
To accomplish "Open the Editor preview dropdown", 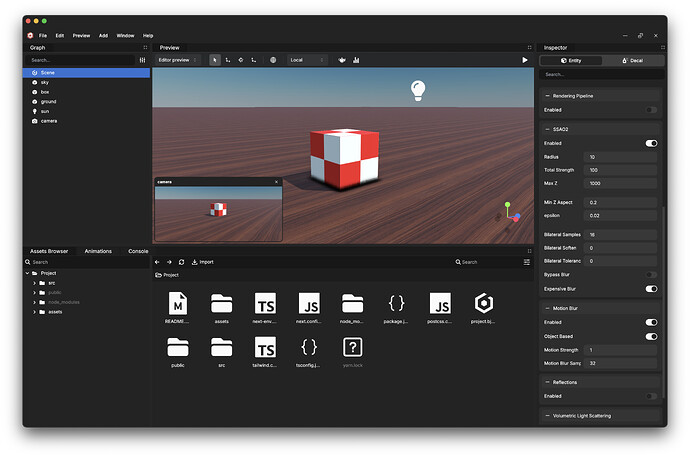I will tap(177, 60).
